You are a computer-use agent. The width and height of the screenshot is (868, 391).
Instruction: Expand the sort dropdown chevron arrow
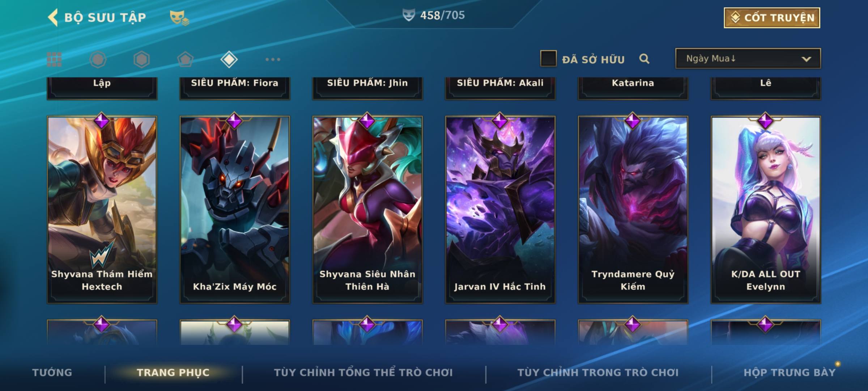(806, 59)
